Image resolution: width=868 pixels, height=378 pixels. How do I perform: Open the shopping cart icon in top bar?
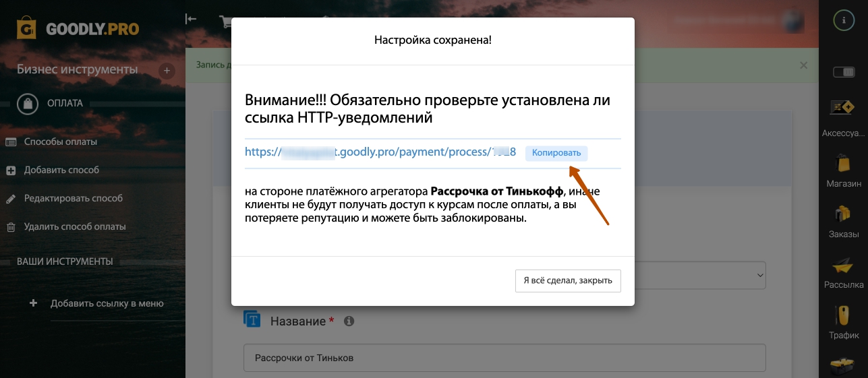point(225,20)
